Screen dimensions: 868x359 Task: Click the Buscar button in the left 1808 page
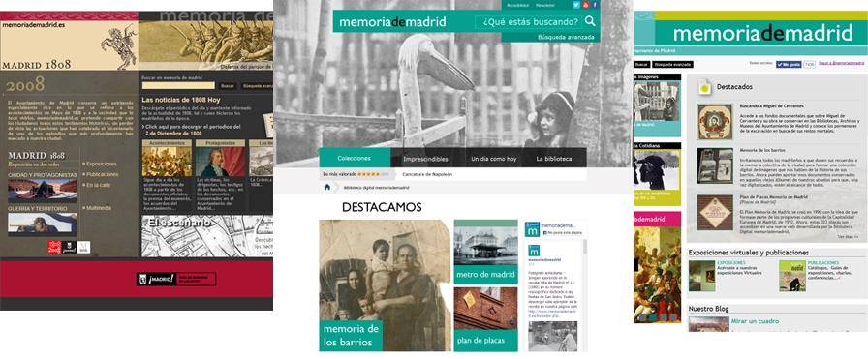pyautogui.click(x=228, y=86)
